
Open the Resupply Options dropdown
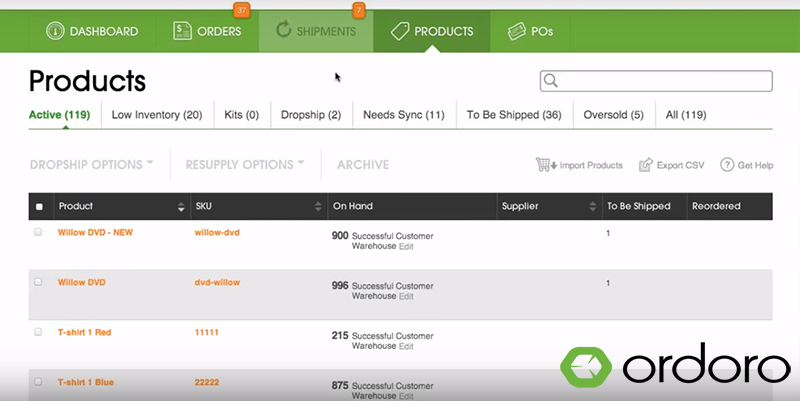click(x=246, y=164)
